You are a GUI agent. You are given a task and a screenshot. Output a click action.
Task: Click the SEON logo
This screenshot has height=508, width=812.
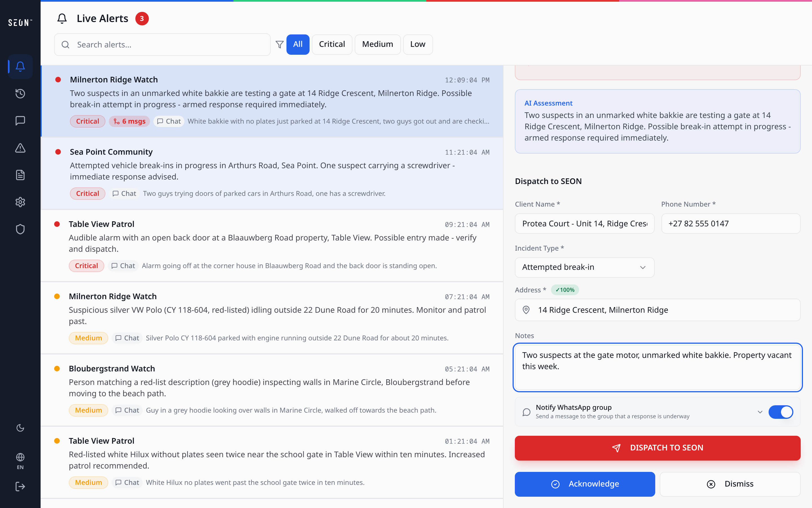[x=20, y=23]
